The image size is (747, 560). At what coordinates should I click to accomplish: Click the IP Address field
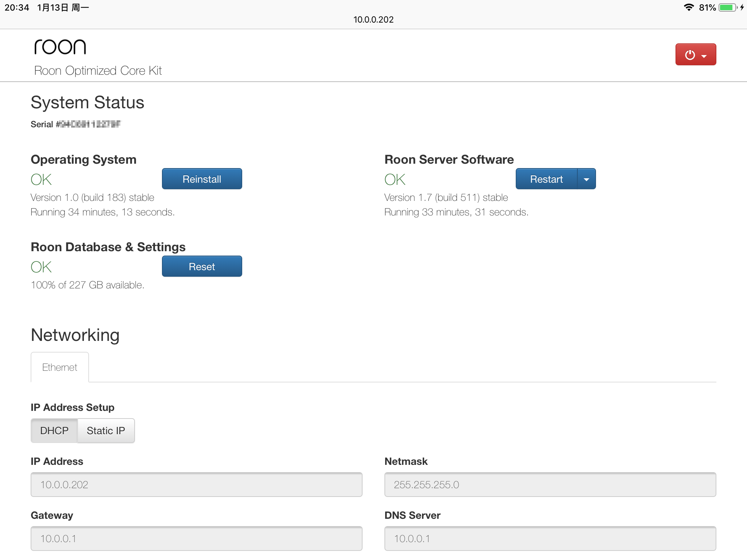tap(197, 485)
